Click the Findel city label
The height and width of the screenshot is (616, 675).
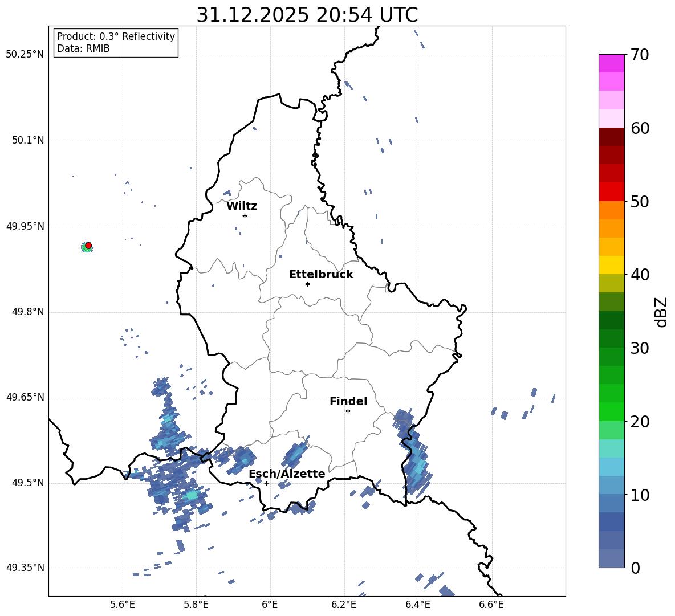point(348,401)
